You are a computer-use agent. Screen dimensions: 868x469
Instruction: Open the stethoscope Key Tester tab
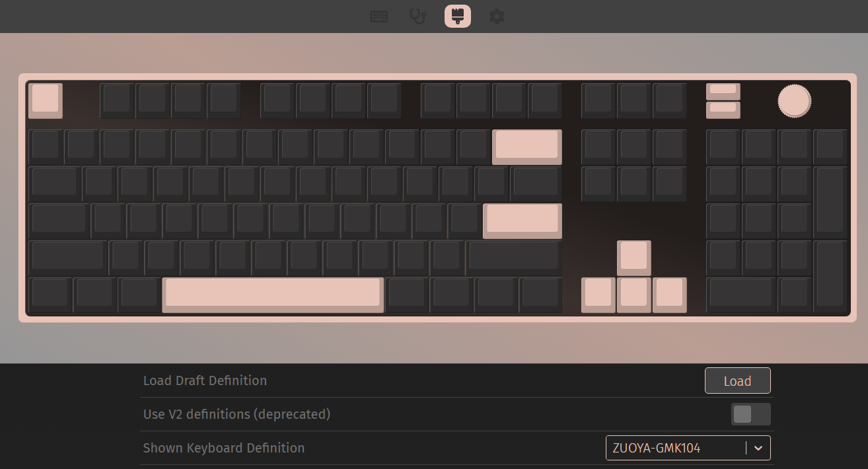click(417, 16)
